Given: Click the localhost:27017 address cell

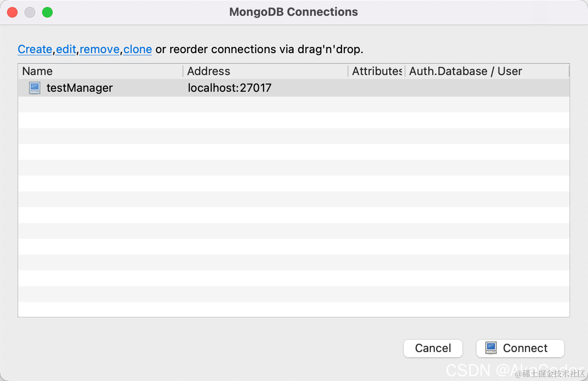Looking at the screenshot, I should 230,88.
